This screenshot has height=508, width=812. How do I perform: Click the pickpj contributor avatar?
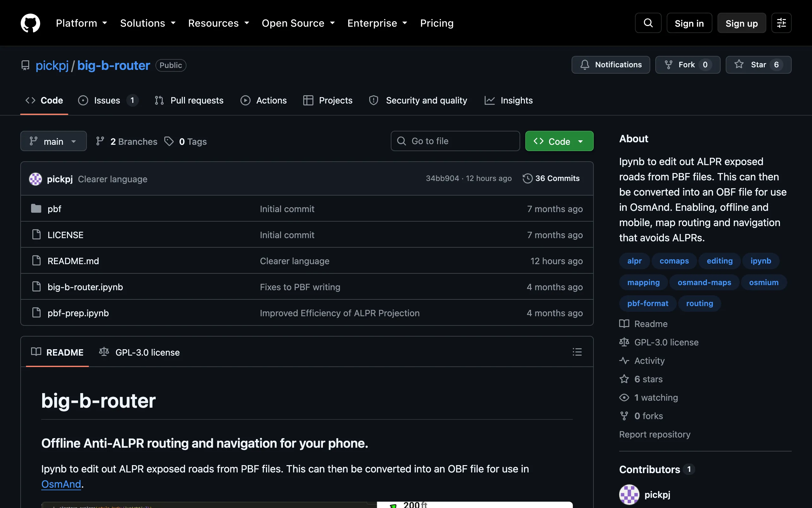point(629,495)
